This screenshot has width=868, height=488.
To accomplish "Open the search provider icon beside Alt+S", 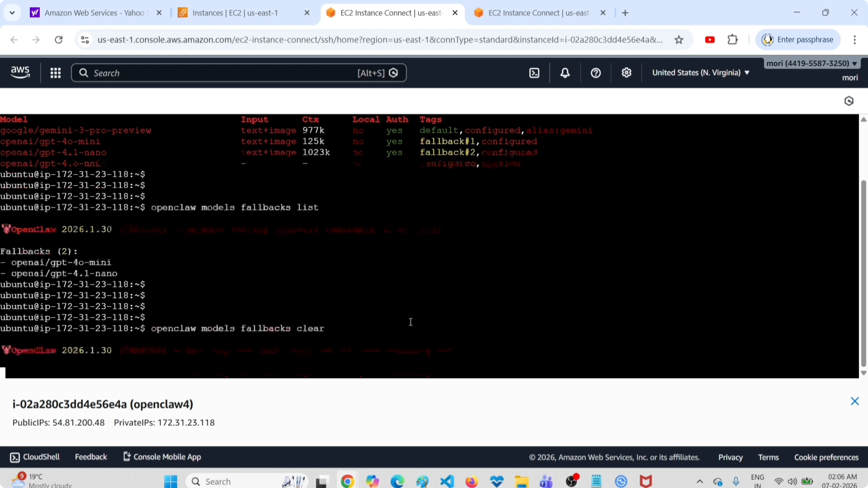I will coord(394,72).
